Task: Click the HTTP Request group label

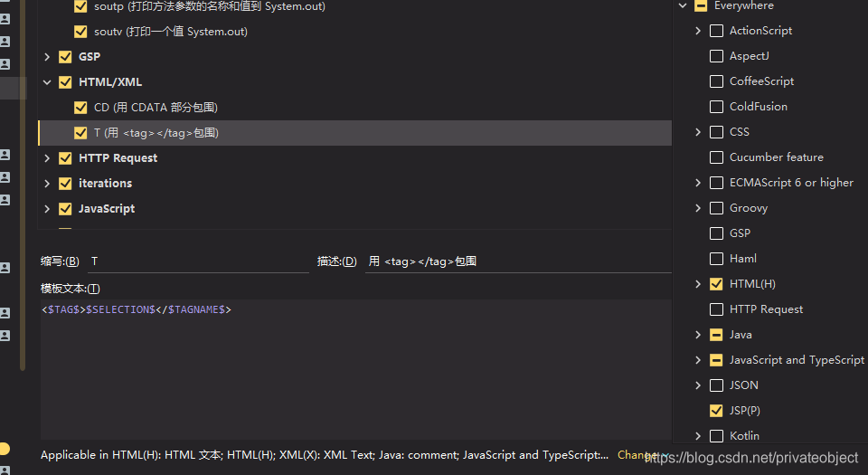Action: (118, 158)
